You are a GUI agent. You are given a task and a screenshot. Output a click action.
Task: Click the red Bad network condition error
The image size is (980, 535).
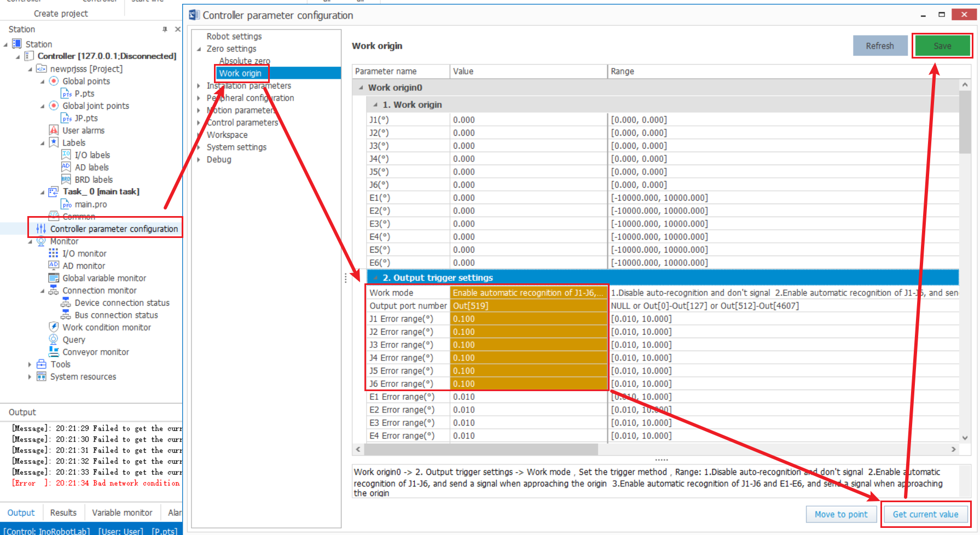point(96,483)
